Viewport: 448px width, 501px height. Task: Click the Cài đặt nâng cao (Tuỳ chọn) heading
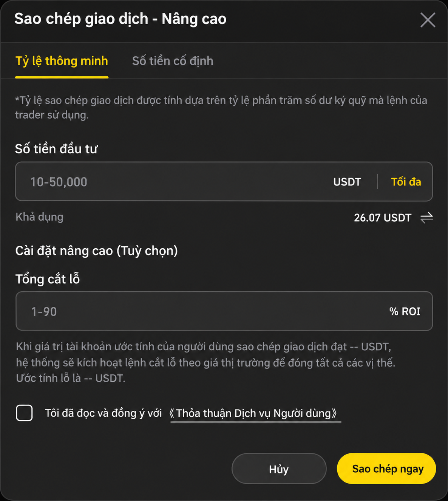[x=96, y=250]
